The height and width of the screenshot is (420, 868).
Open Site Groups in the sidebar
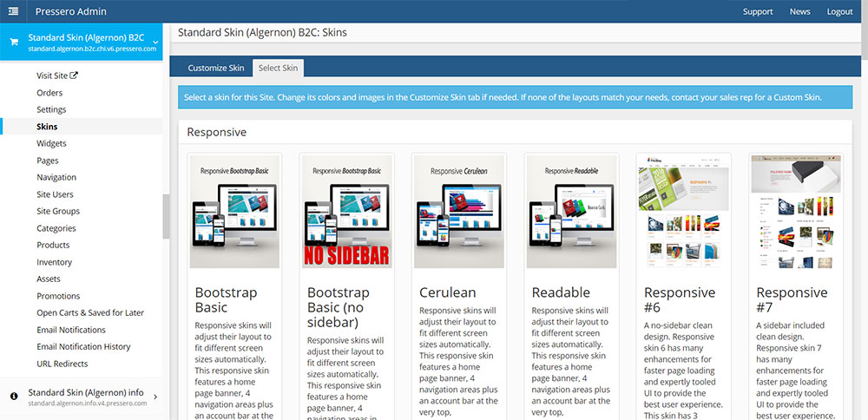pyautogui.click(x=58, y=211)
